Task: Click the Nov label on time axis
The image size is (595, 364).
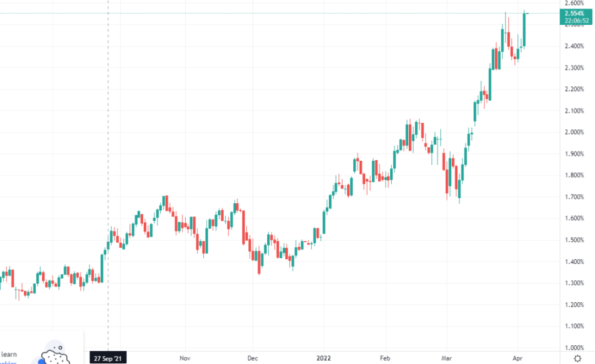Action: point(185,358)
